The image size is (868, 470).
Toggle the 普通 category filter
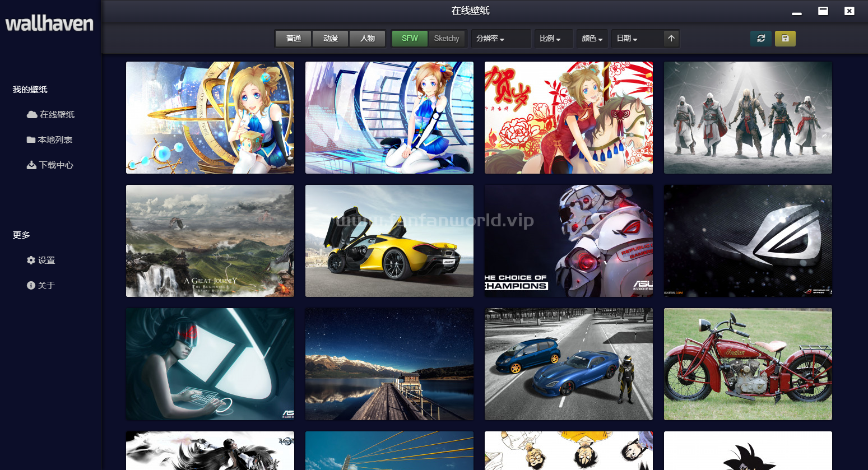coord(293,38)
